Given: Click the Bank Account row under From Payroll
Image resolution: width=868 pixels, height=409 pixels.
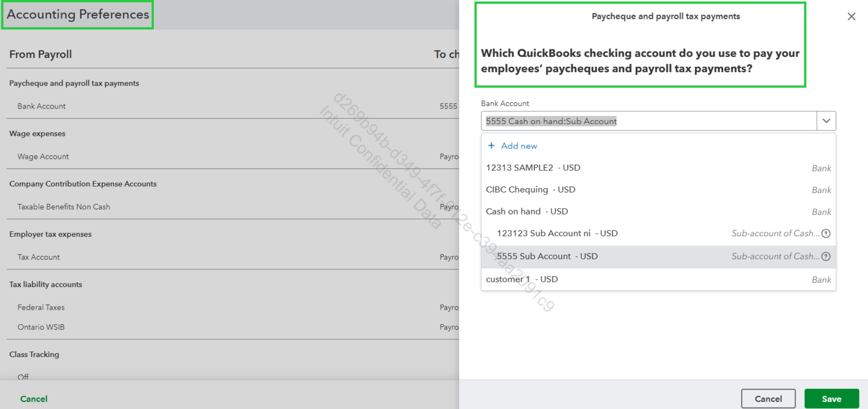Looking at the screenshot, I should [232, 106].
